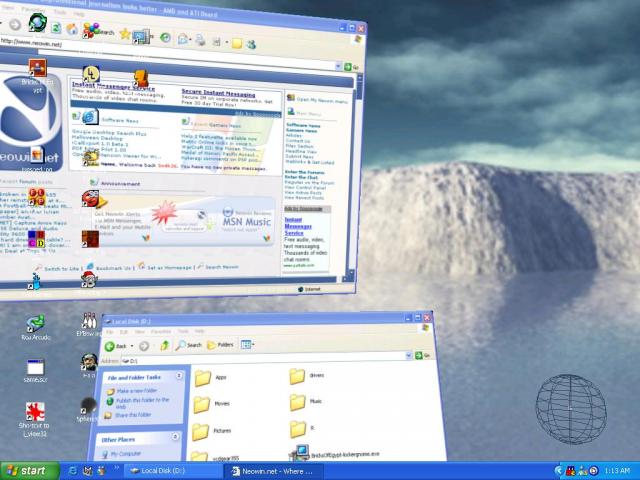640x480 pixels.
Task: Open the View menu in Local Disk window
Action: click(140, 332)
